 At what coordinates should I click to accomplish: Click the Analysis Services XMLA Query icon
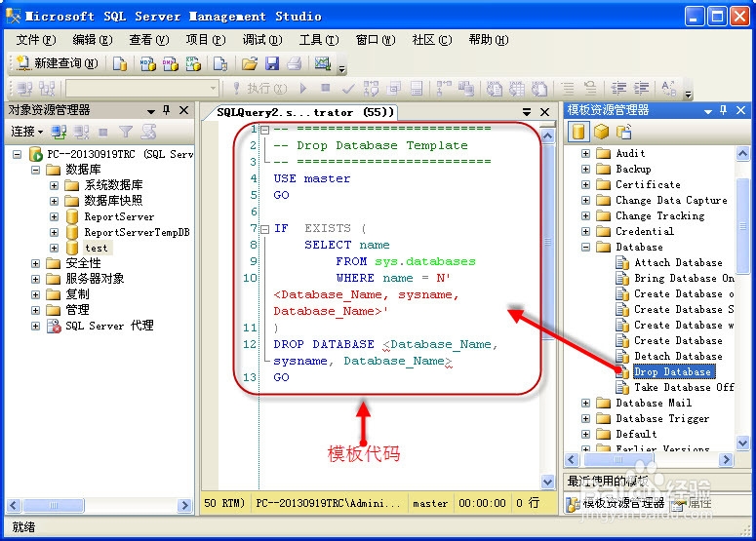pyautogui.click(x=193, y=63)
